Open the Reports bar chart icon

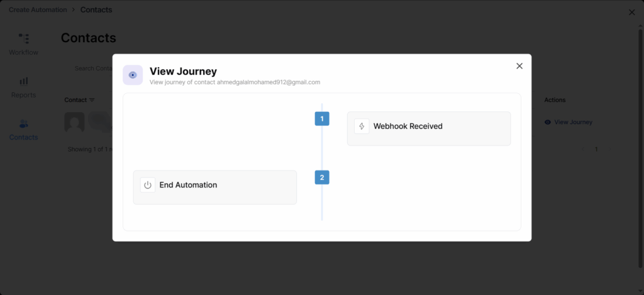[23, 81]
